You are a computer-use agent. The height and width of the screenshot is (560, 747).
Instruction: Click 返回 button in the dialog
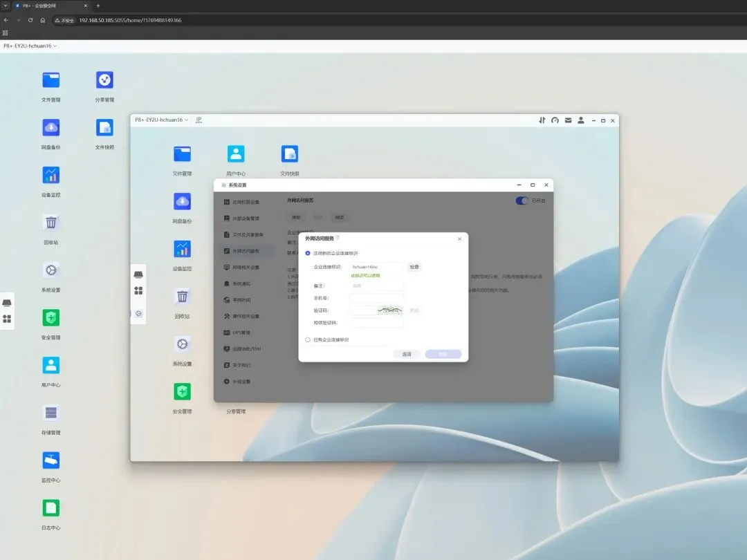[x=407, y=354]
